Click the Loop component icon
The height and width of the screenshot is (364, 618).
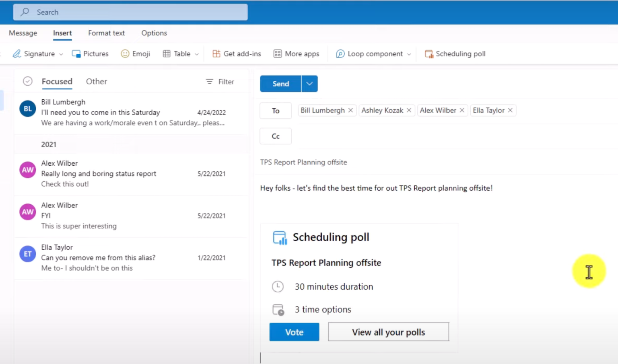(340, 53)
